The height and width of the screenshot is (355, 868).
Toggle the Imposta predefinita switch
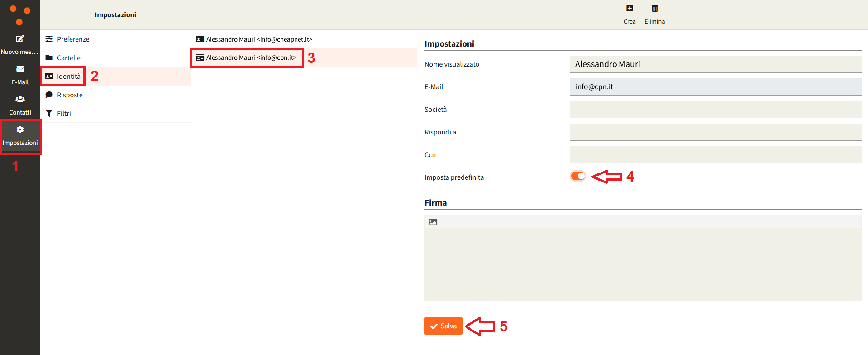click(x=578, y=176)
